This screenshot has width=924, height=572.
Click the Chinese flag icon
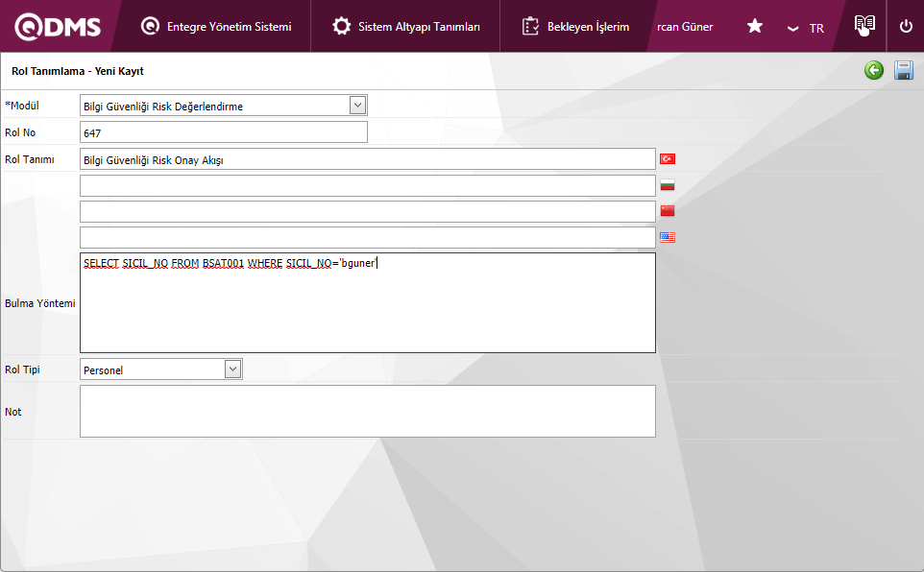[x=668, y=211]
